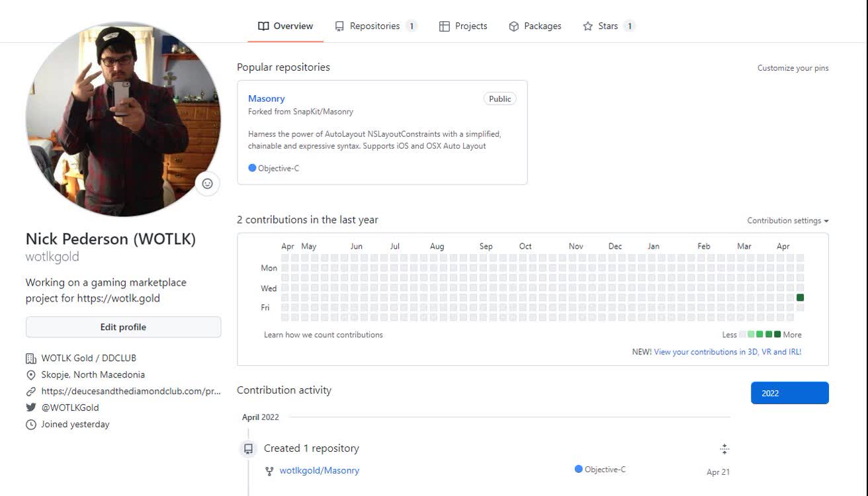Click the repository icon on the activity timeline

coord(248,449)
